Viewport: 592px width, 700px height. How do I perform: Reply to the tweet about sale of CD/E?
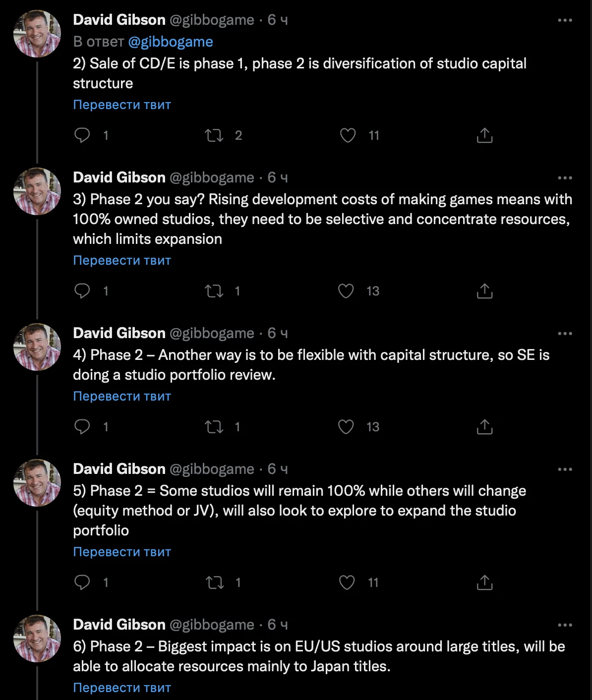point(82,135)
